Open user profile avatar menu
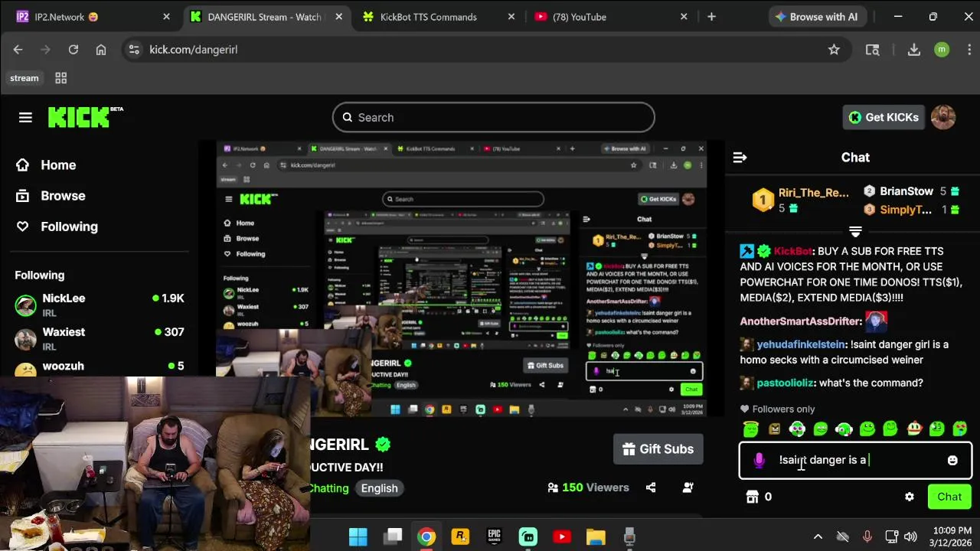Viewport: 980px width, 551px height. (x=943, y=117)
